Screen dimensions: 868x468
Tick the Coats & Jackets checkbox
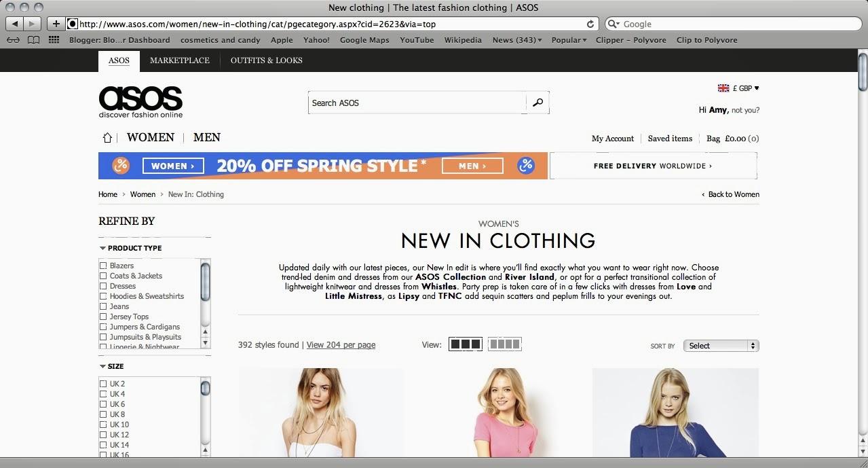(x=103, y=276)
